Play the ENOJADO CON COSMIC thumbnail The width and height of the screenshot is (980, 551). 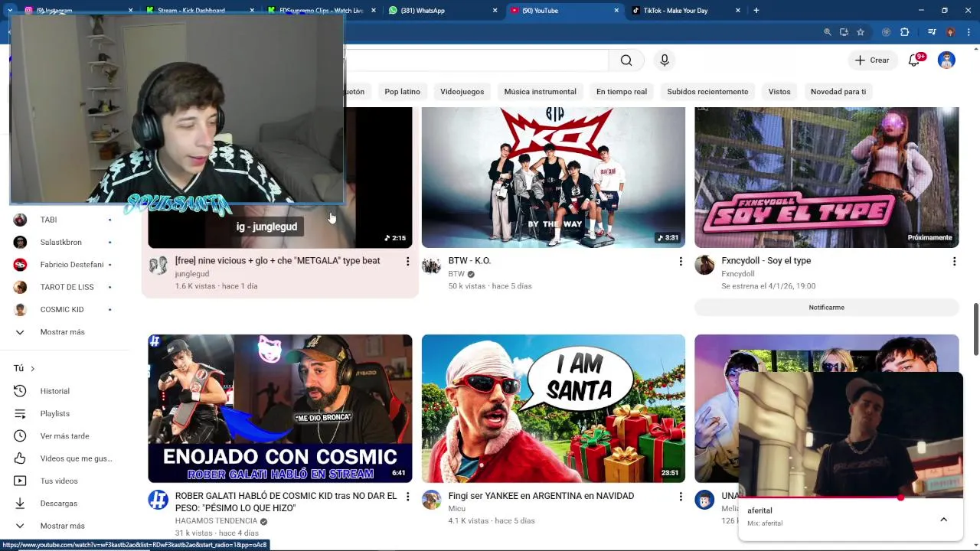(279, 409)
